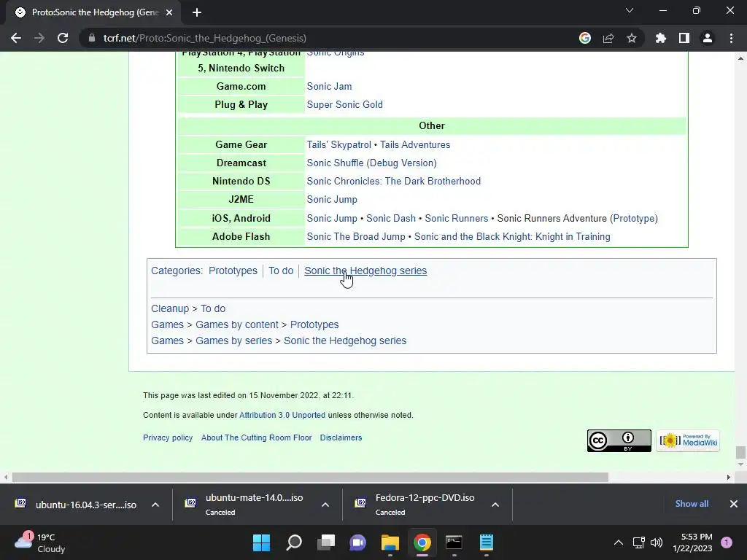Click the URL address bar
The image size is (747, 560).
coord(329,38)
